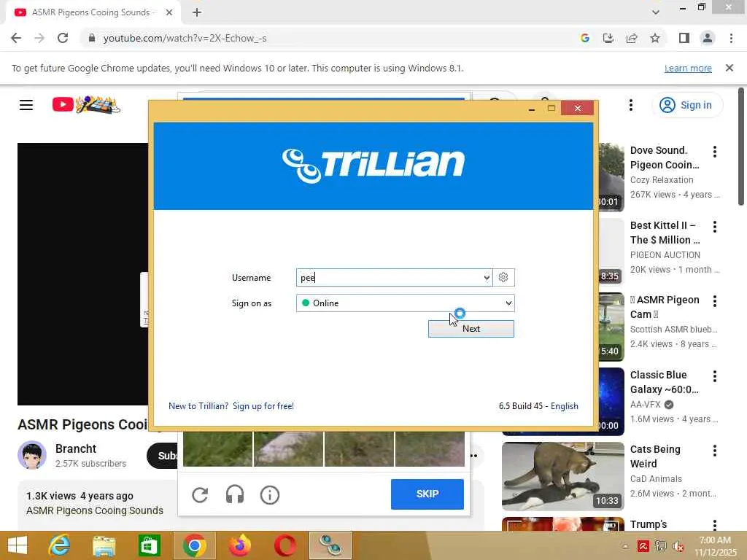The image size is (747, 560).
Task: Open File Explorer from taskbar
Action: point(104,545)
